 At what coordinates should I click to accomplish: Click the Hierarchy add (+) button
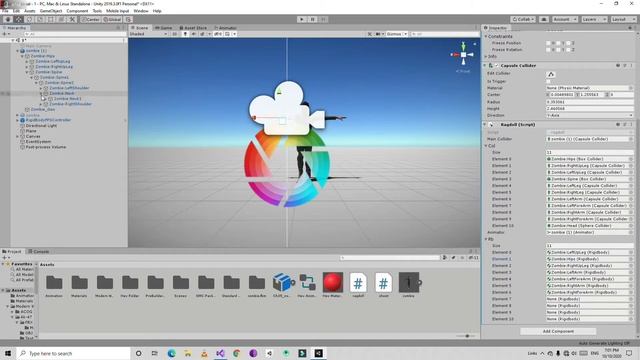point(5,34)
